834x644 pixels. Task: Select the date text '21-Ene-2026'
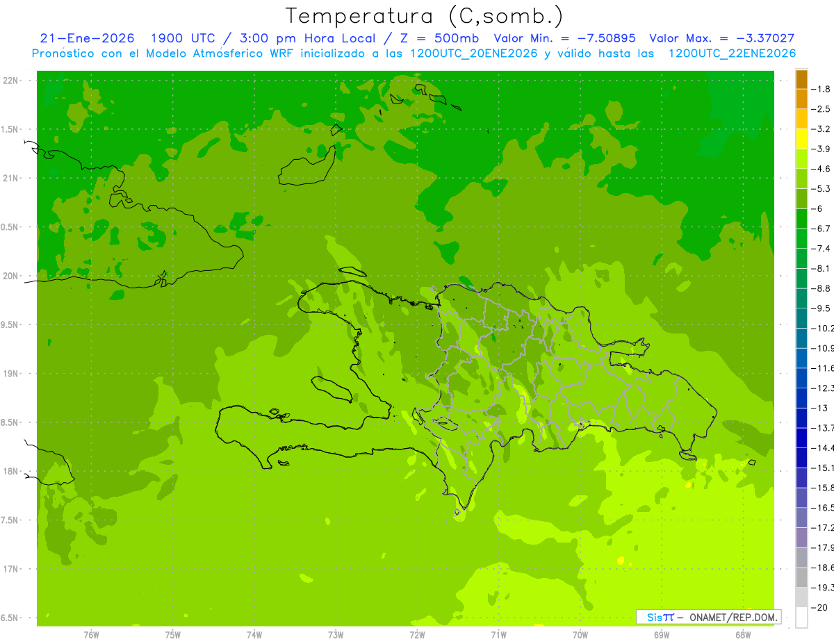pyautogui.click(x=88, y=39)
